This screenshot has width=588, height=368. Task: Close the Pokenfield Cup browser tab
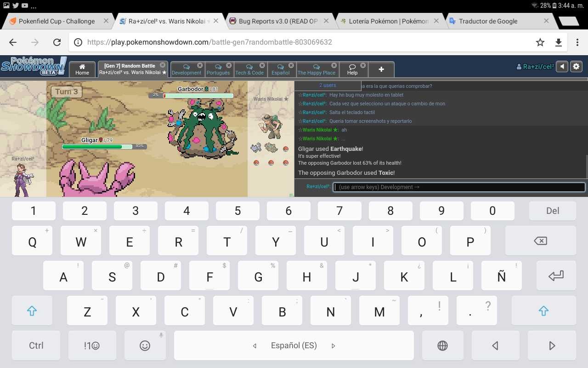coord(106,21)
